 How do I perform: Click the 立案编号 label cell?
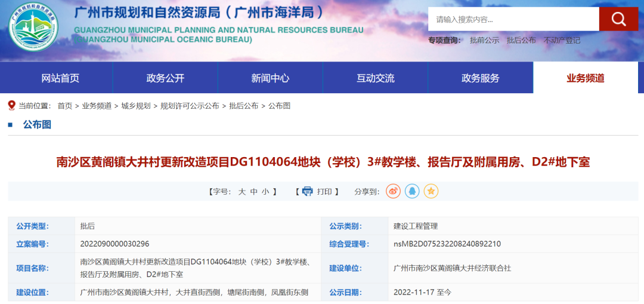[x=42, y=244]
